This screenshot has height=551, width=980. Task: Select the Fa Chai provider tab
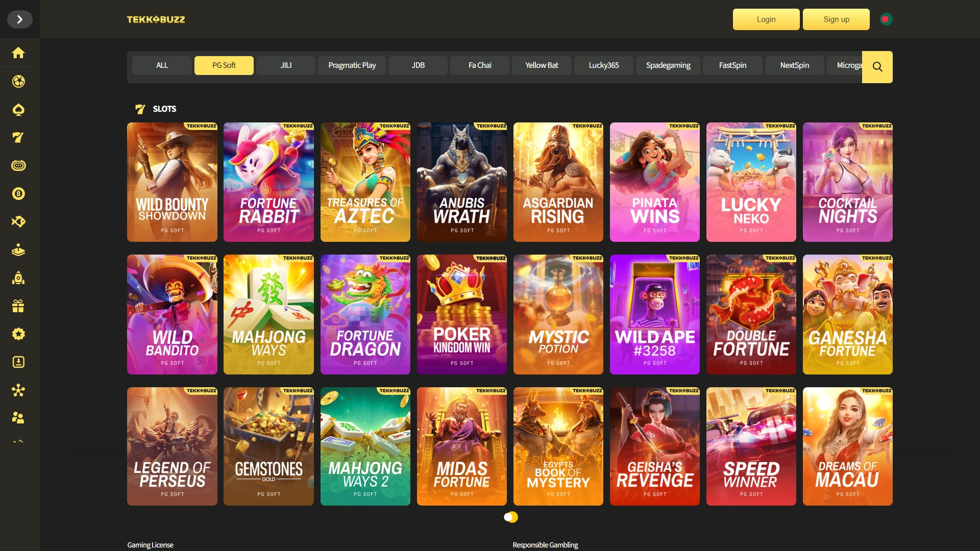coord(480,65)
